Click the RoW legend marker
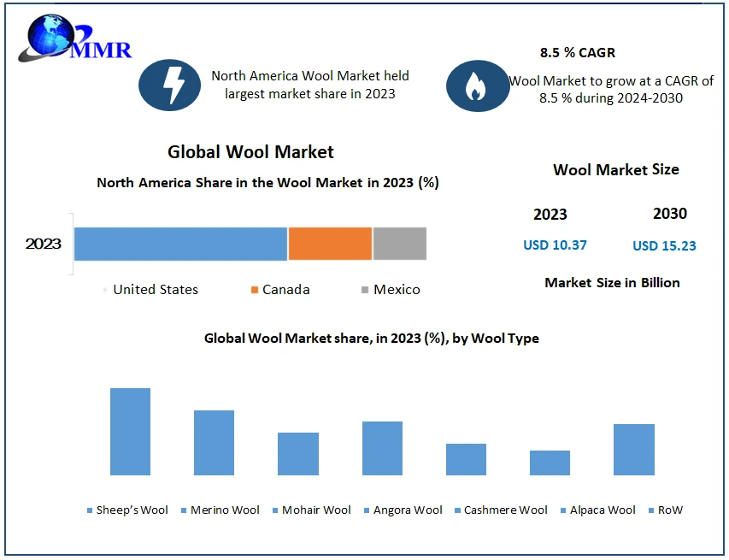 click(650, 510)
